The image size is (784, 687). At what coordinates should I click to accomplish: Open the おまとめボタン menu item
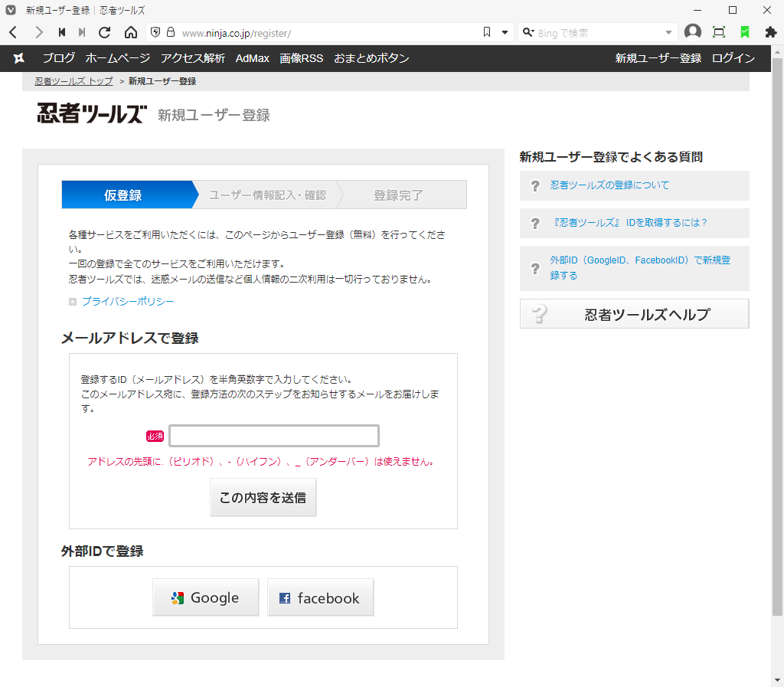click(371, 58)
